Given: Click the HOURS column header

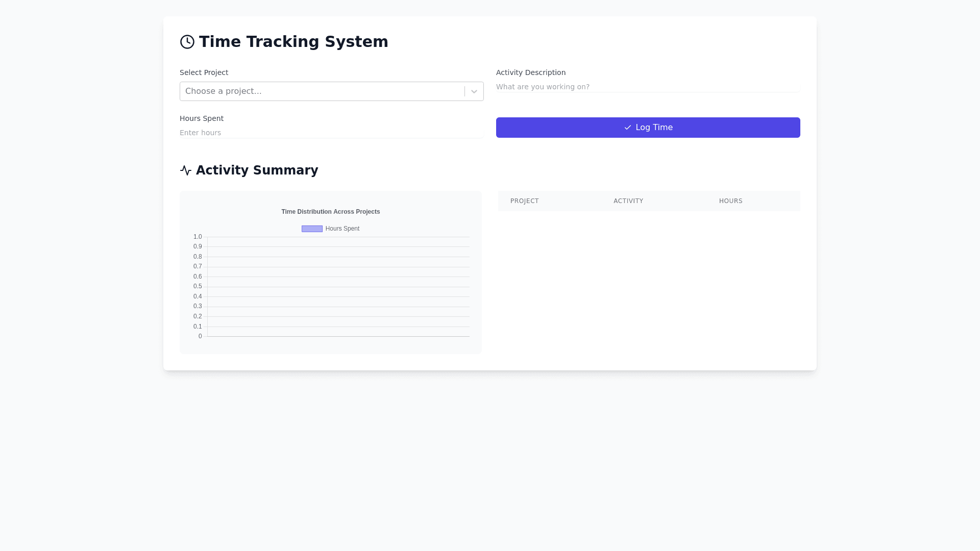Looking at the screenshot, I should coord(730,201).
